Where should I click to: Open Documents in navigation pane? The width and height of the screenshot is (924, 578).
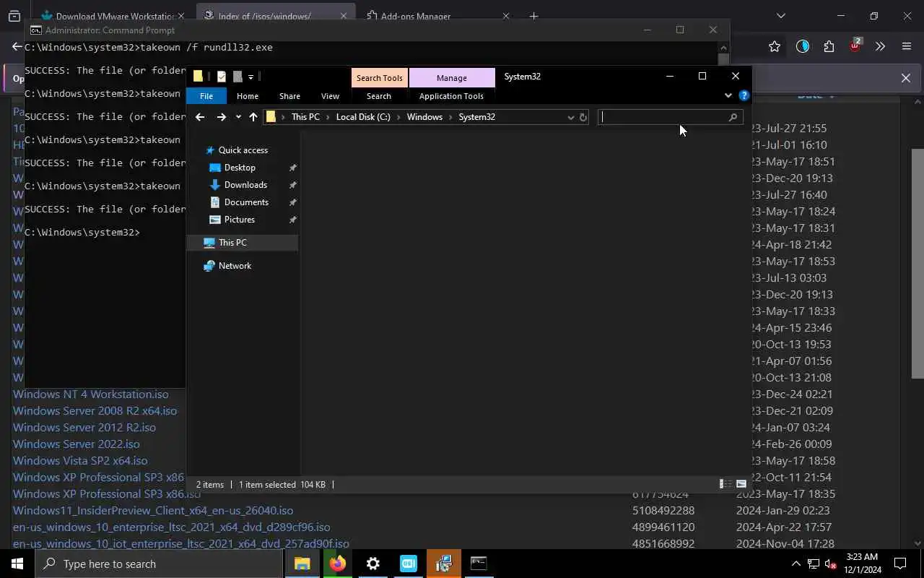(246, 202)
